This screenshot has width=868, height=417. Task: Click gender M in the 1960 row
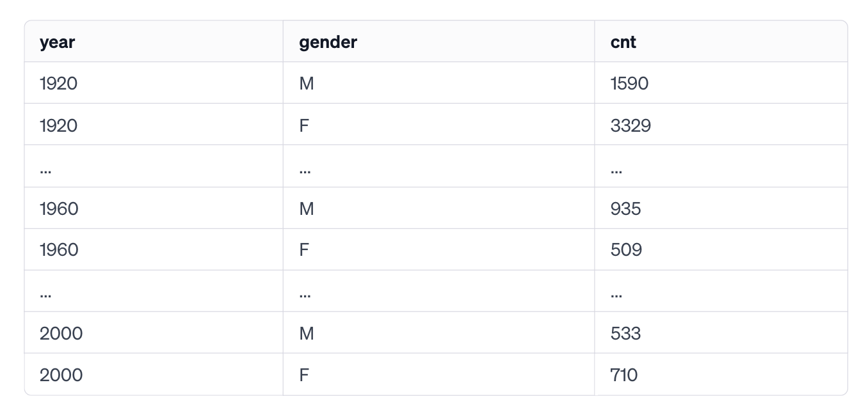point(306,208)
